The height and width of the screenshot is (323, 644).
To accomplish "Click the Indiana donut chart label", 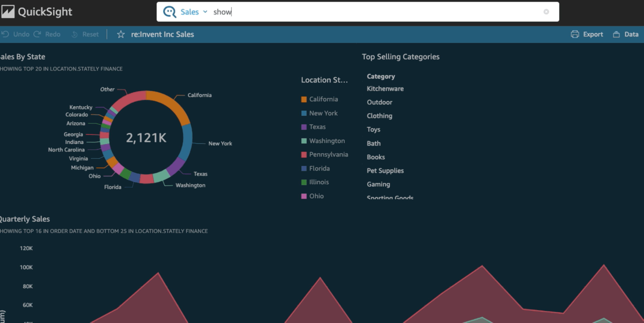I will [74, 142].
